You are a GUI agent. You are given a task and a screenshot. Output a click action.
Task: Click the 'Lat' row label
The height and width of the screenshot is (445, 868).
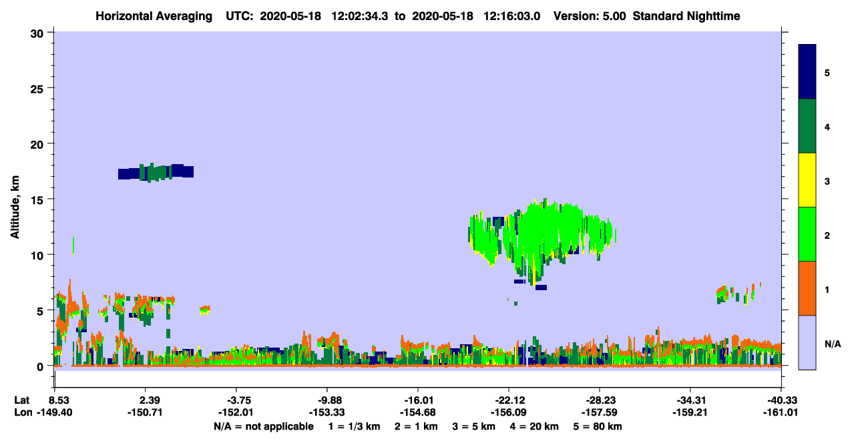(22, 400)
